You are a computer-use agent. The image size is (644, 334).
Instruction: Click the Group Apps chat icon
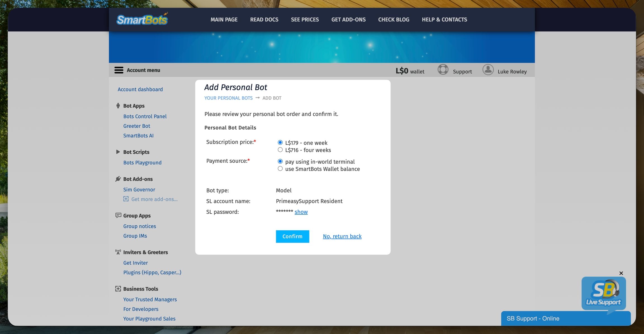(118, 215)
